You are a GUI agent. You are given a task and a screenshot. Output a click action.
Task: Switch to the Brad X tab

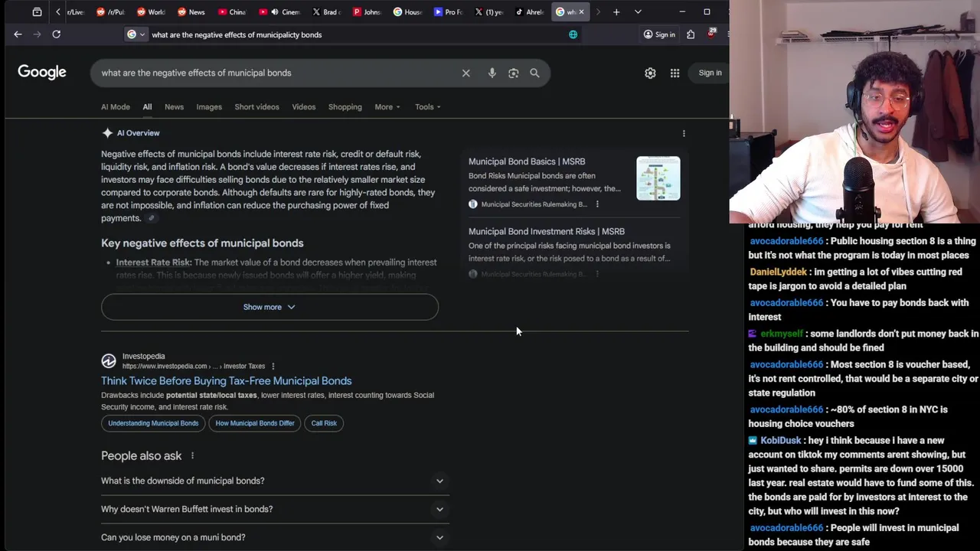pos(326,11)
